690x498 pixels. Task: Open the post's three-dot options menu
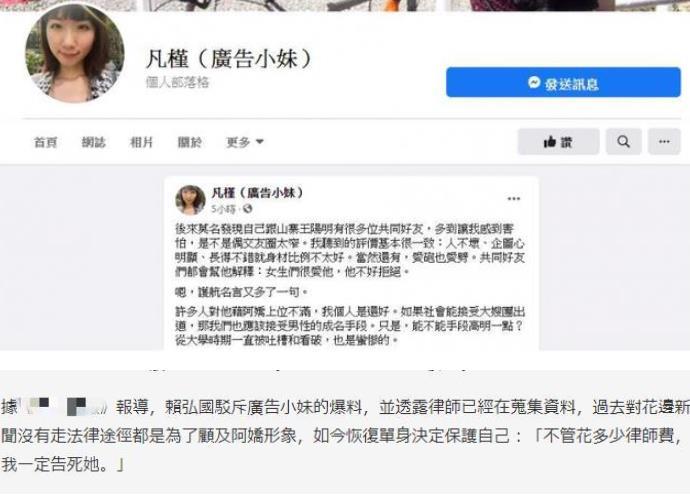(x=514, y=199)
